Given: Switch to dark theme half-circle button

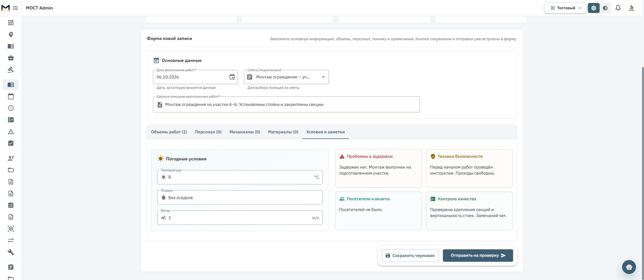Looking at the screenshot, I should tap(605, 8).
